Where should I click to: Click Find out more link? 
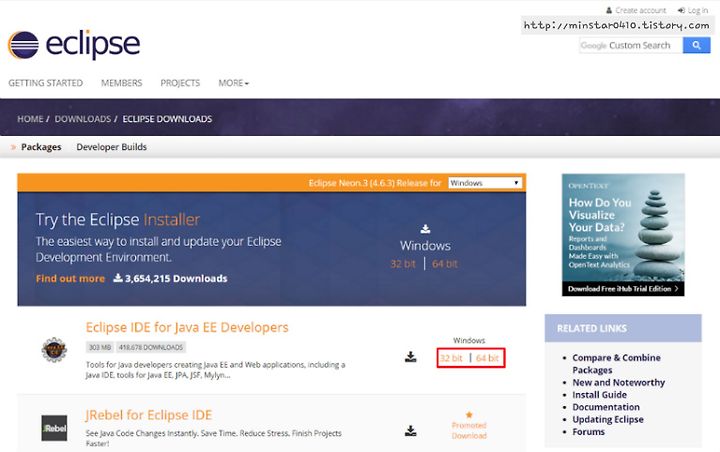(70, 278)
